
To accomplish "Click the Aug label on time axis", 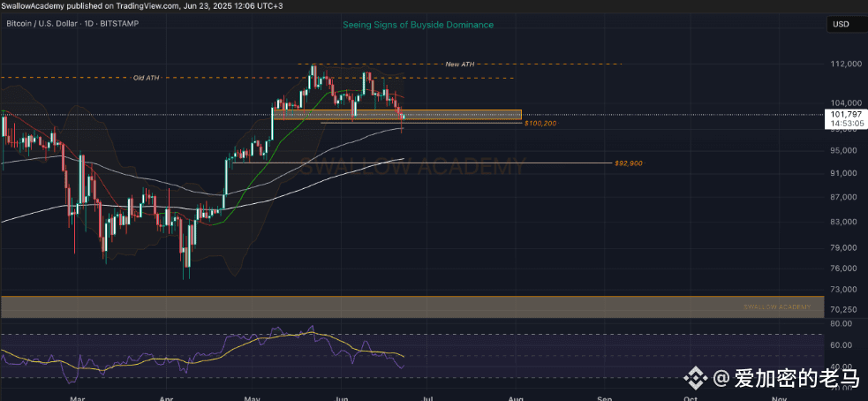I will click(x=516, y=397).
